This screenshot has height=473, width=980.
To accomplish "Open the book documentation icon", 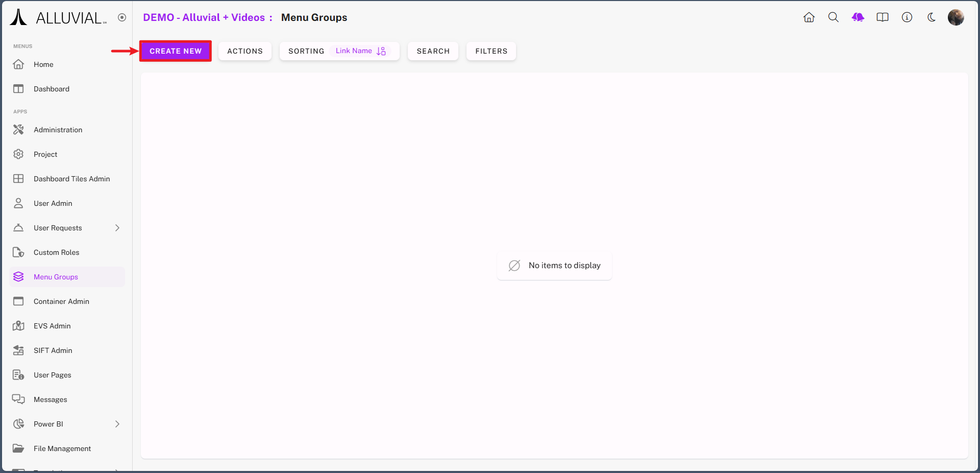I will [x=883, y=17].
